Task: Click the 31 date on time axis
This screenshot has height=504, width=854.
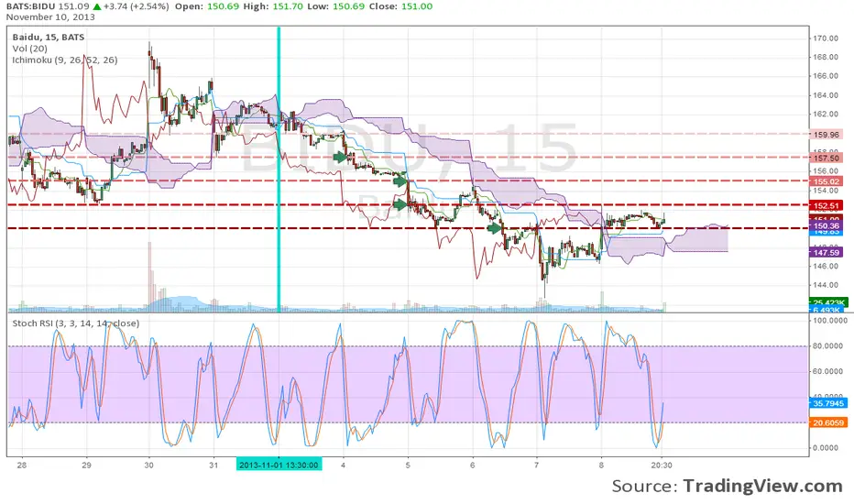Action: (x=213, y=465)
